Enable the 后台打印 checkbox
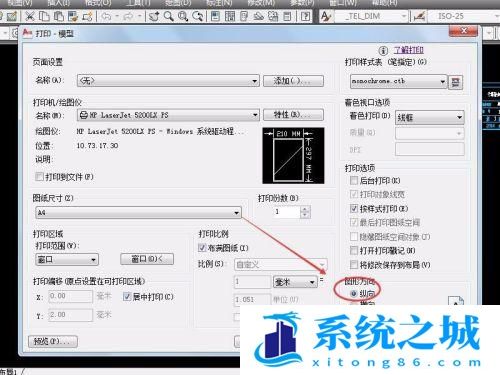Image resolution: width=500 pixels, height=375 pixels. [354, 180]
